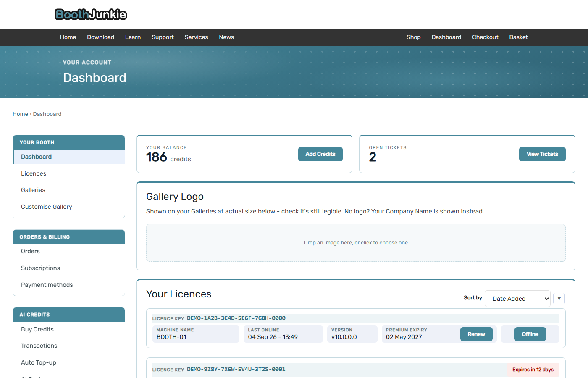Click premium expiry 02 May 2027
Viewport: 588px width, 378px height.
click(x=404, y=337)
